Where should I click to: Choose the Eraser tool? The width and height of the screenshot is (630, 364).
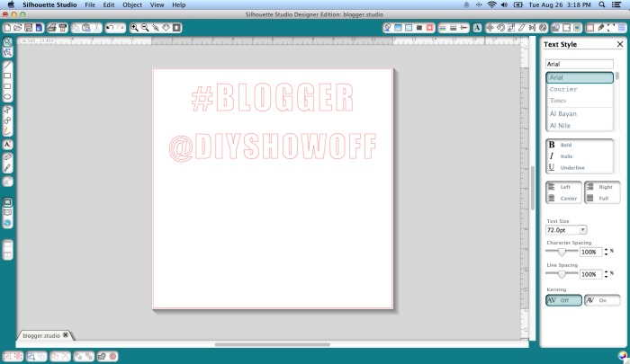(8, 156)
